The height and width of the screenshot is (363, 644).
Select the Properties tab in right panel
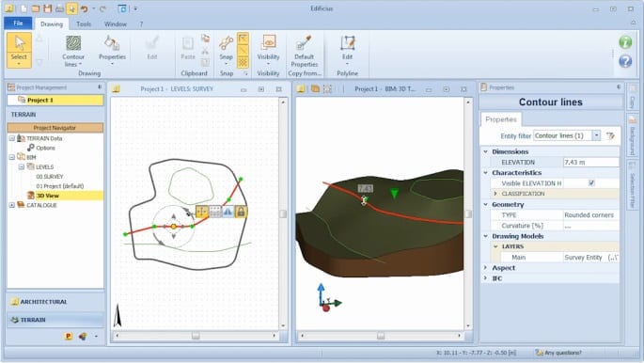coord(501,119)
